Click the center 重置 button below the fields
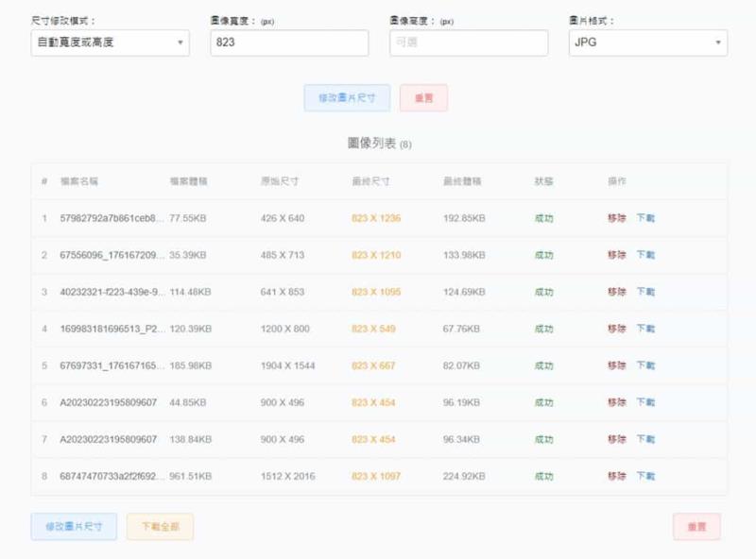Viewport: 756px width, 559px height. click(x=423, y=98)
